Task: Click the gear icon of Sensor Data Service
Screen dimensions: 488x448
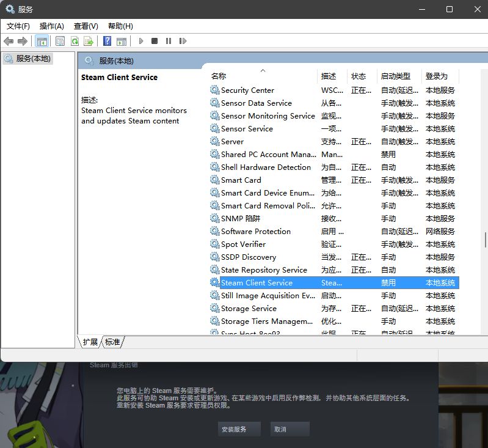Action: click(x=215, y=103)
